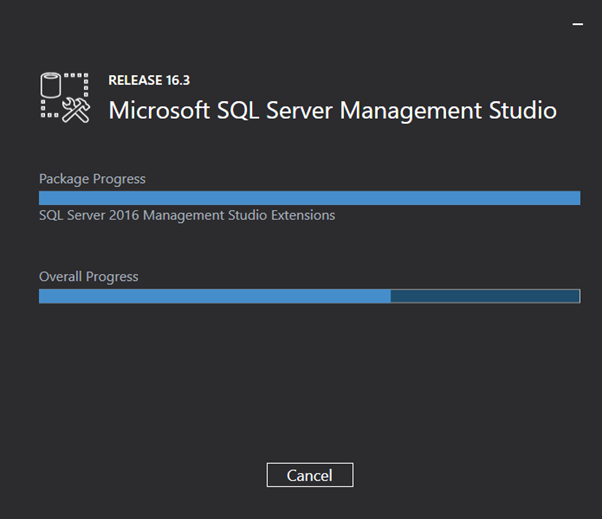Click the SQL Server Management Studio logo
The image size is (602, 519).
(x=65, y=98)
